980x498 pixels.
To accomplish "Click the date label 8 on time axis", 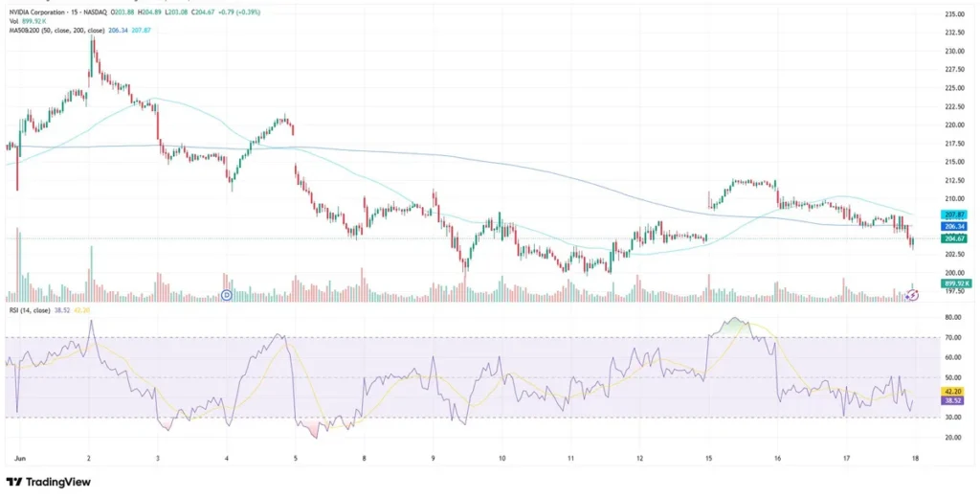I will (x=364, y=458).
